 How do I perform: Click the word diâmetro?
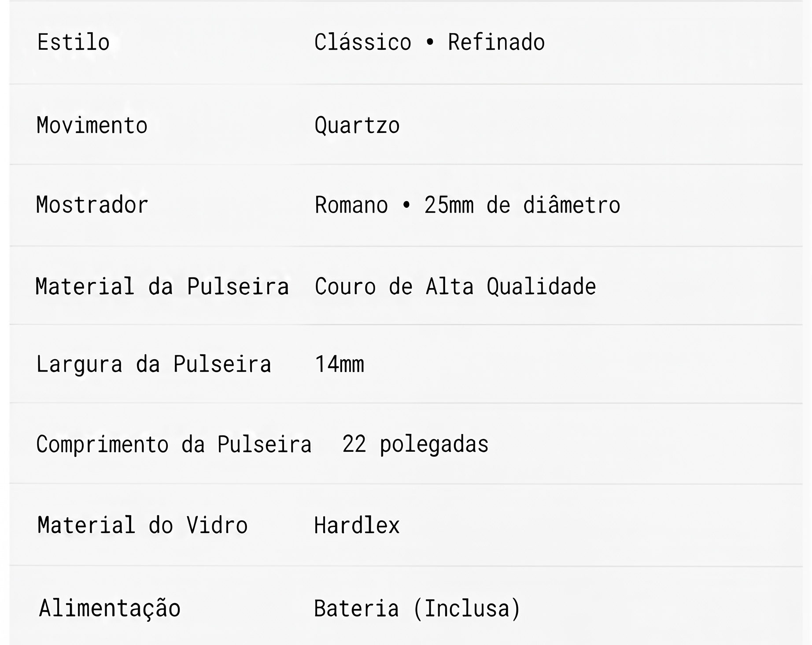[572, 205]
